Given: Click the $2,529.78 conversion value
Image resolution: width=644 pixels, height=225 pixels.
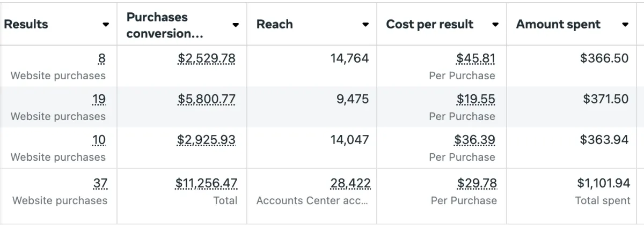Looking at the screenshot, I should point(206,58).
